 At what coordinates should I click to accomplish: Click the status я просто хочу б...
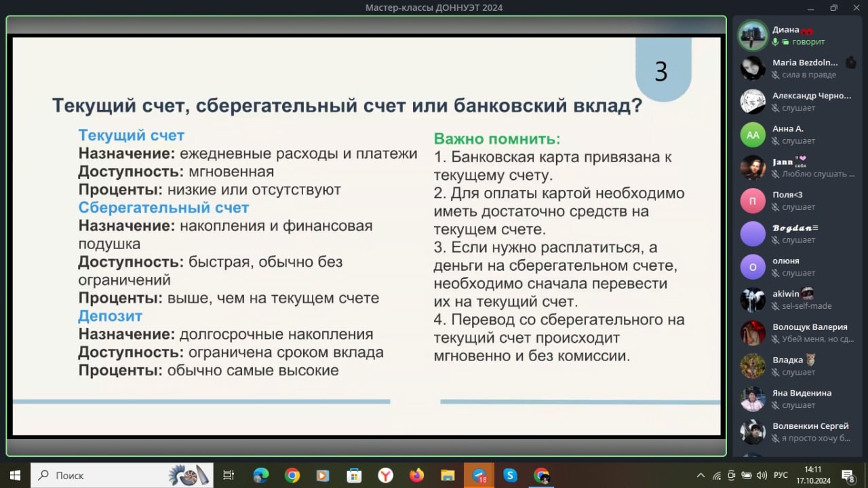click(x=816, y=438)
